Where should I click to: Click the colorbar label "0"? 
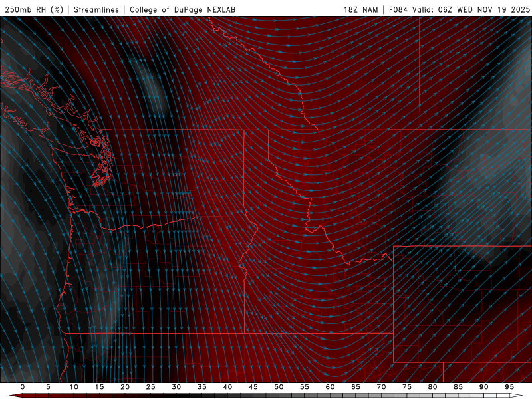pos(23,387)
